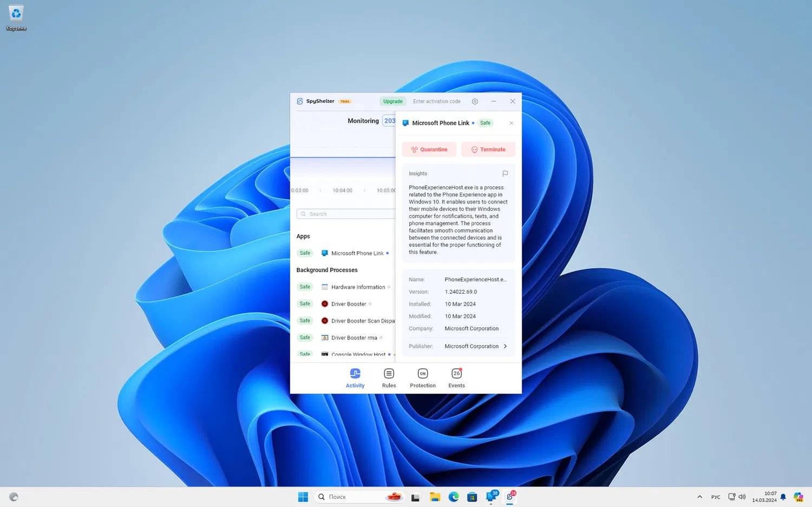Open the Events tab

(x=456, y=378)
